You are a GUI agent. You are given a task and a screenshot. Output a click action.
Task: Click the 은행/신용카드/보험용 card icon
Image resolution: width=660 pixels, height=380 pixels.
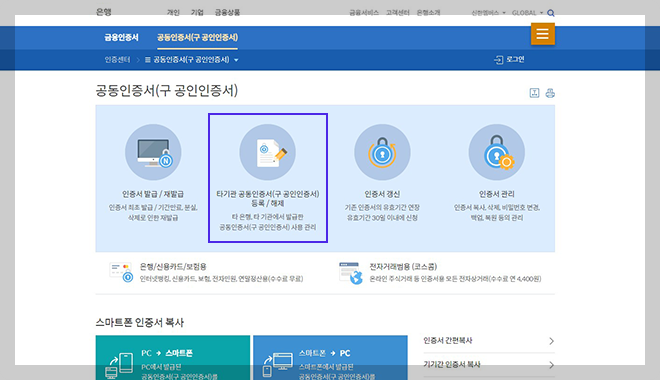click(121, 272)
